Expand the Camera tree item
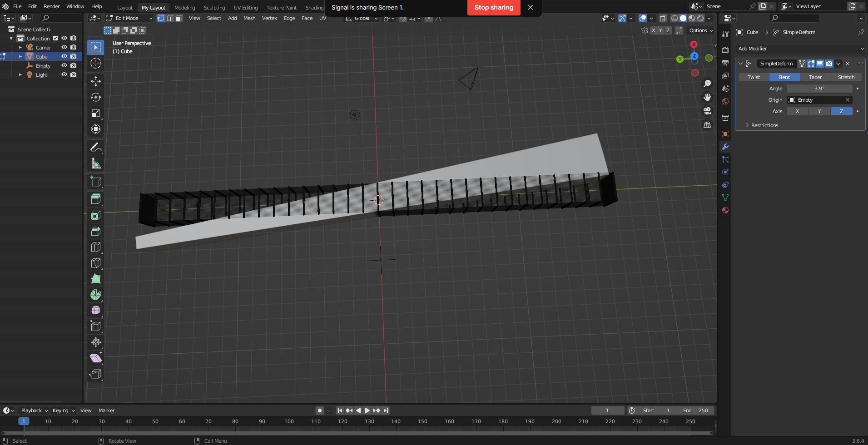This screenshot has width=868, height=445. pos(20,47)
